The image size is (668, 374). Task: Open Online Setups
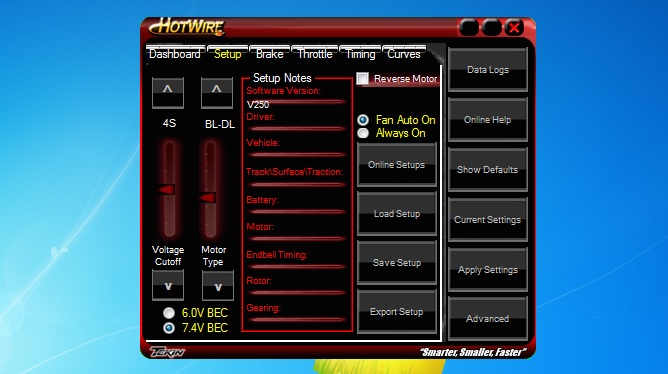pos(397,164)
